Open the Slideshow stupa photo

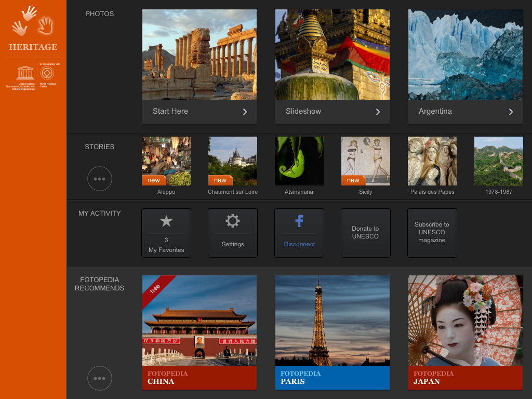332,55
